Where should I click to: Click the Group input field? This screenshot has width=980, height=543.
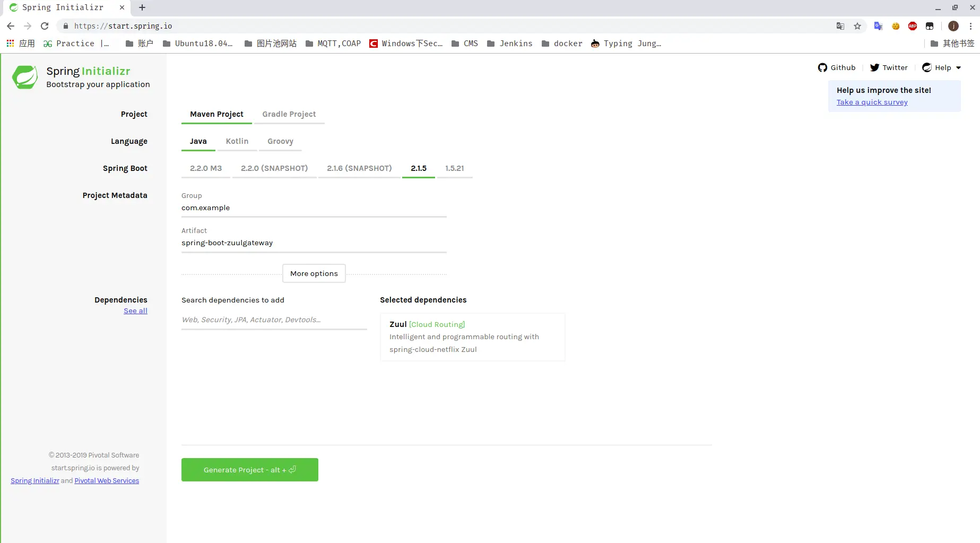click(314, 208)
